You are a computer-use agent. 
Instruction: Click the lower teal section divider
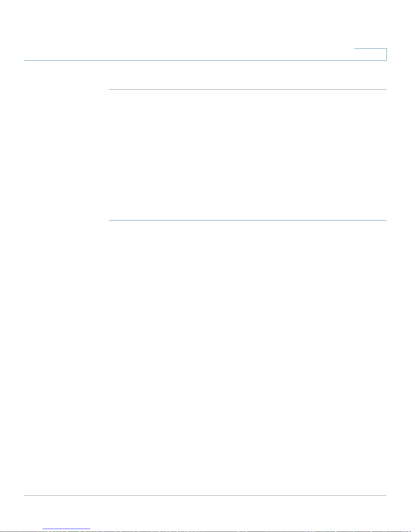pyautogui.click(x=247, y=220)
